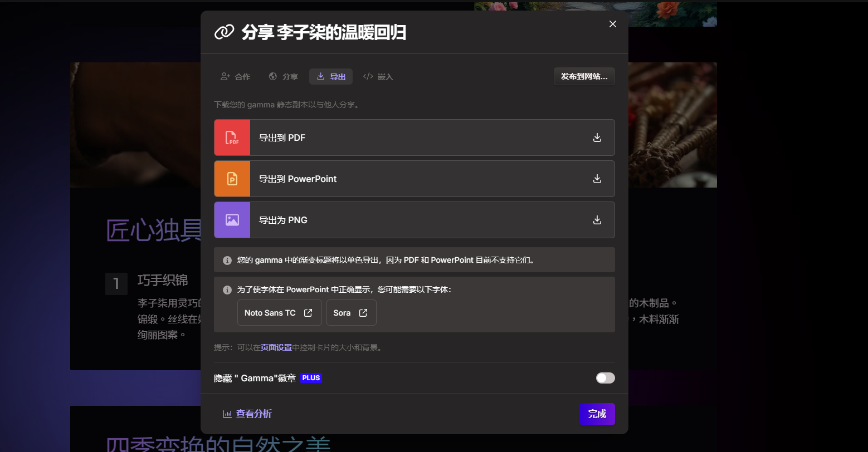Switch to the 分享 tab
Image resolution: width=868 pixels, height=452 pixels.
[283, 77]
